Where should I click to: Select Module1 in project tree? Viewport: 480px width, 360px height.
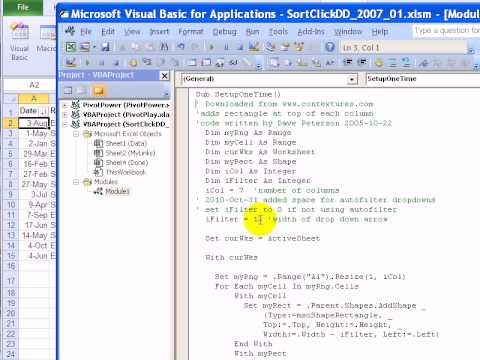point(117,191)
